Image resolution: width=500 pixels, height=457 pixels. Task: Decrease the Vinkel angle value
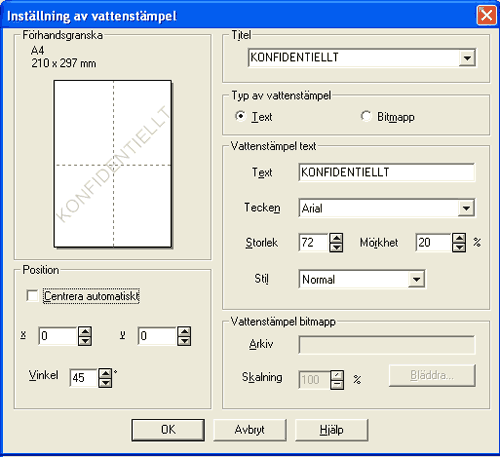(x=105, y=383)
